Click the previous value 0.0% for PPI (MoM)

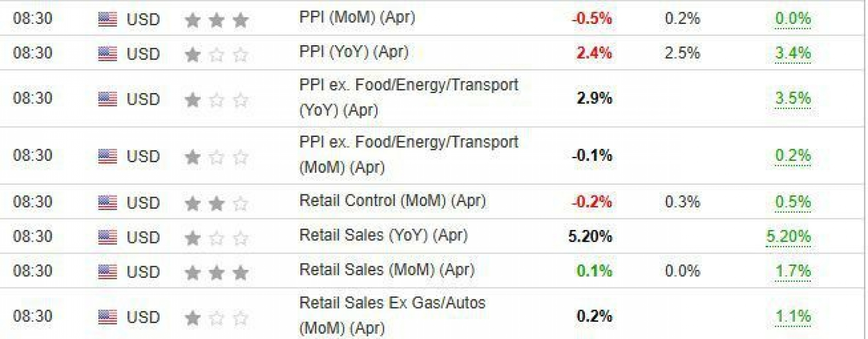pos(793,19)
